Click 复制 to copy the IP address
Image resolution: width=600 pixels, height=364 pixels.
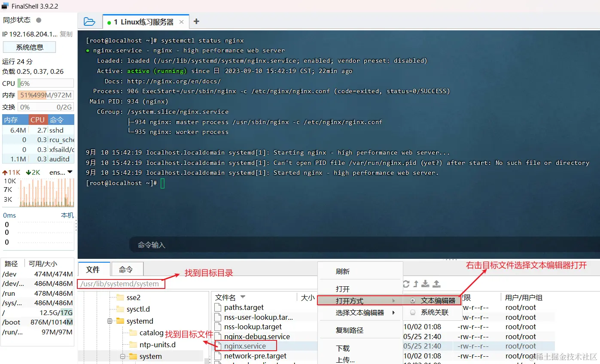click(x=66, y=34)
